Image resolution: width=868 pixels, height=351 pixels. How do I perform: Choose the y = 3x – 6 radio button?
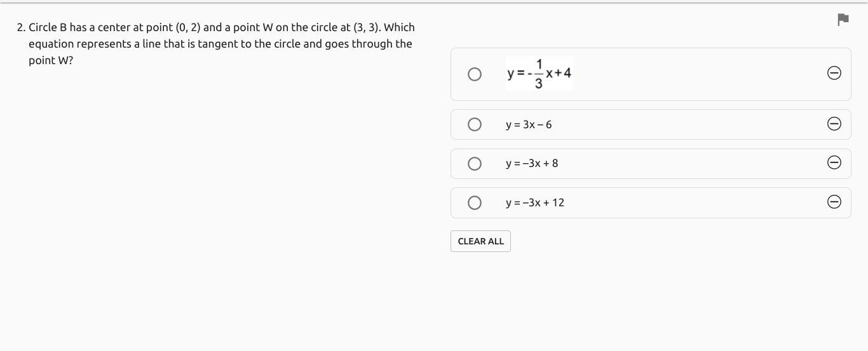click(x=474, y=124)
